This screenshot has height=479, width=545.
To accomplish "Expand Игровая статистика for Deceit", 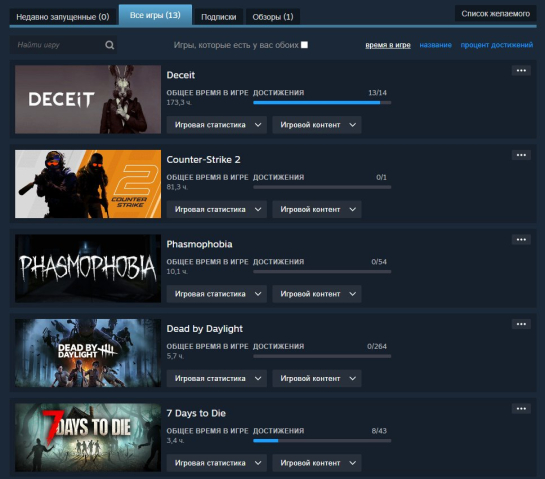I will [217, 125].
